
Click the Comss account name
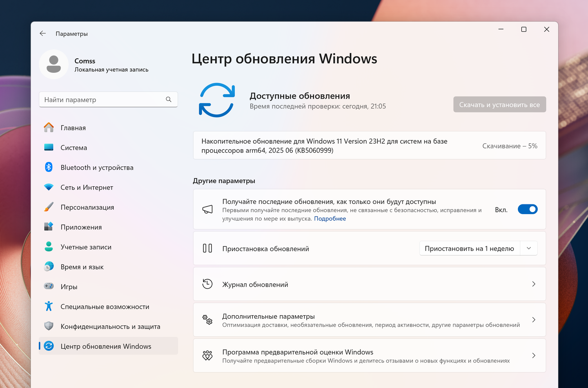point(85,61)
